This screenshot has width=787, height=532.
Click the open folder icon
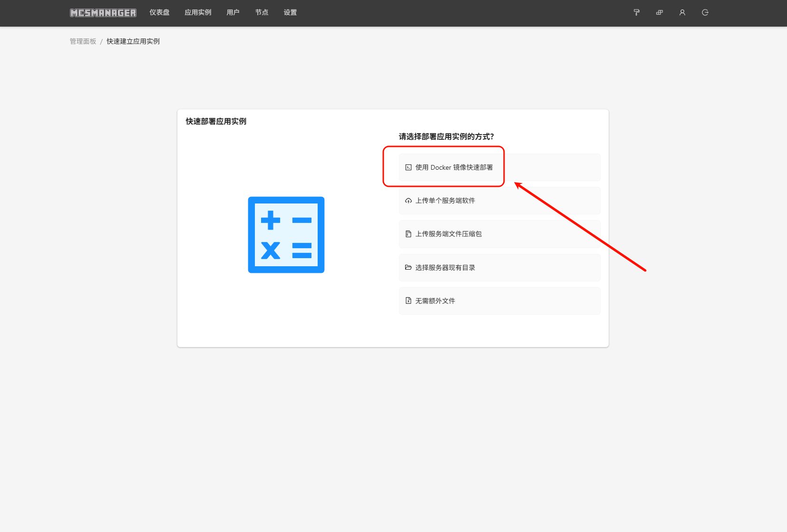[x=408, y=267]
